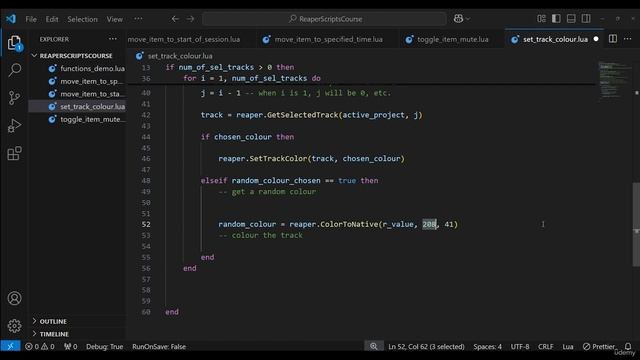Image resolution: width=640 pixels, height=360 pixels.
Task: Open the Explorer view in activity bar
Action: tap(14, 43)
